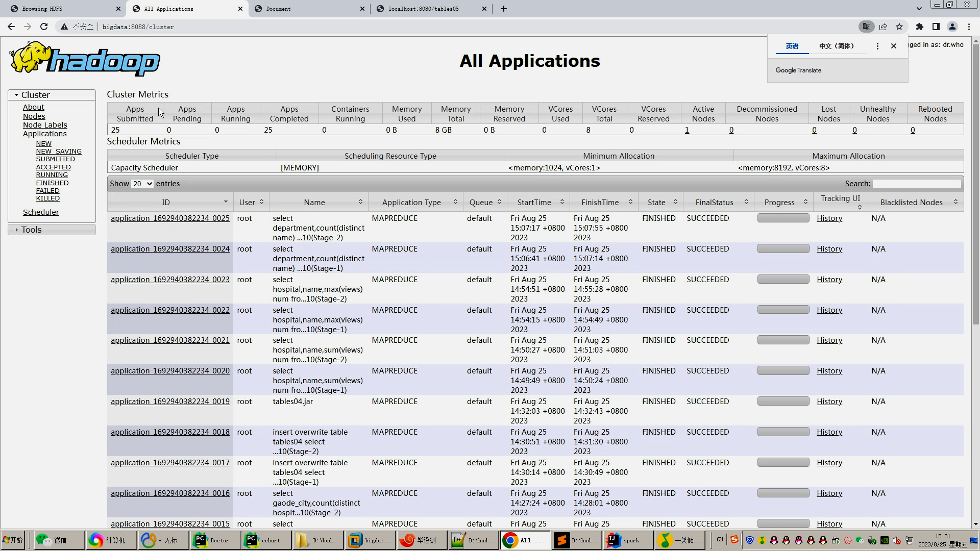
Task: Collapse the Cluster sidebar section
Action: coord(17,95)
